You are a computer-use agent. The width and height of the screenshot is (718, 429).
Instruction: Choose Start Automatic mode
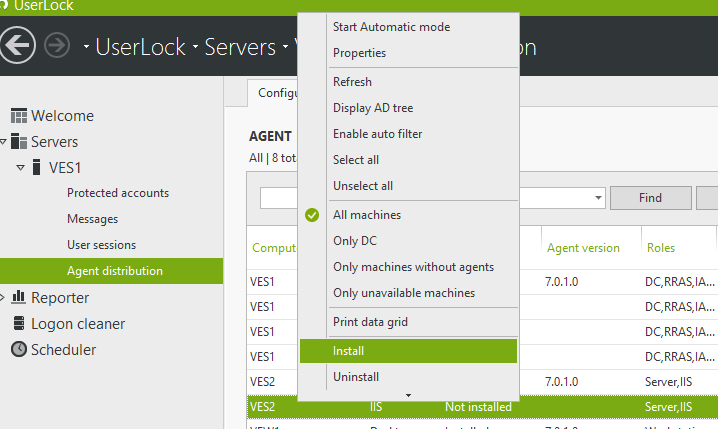(392, 27)
